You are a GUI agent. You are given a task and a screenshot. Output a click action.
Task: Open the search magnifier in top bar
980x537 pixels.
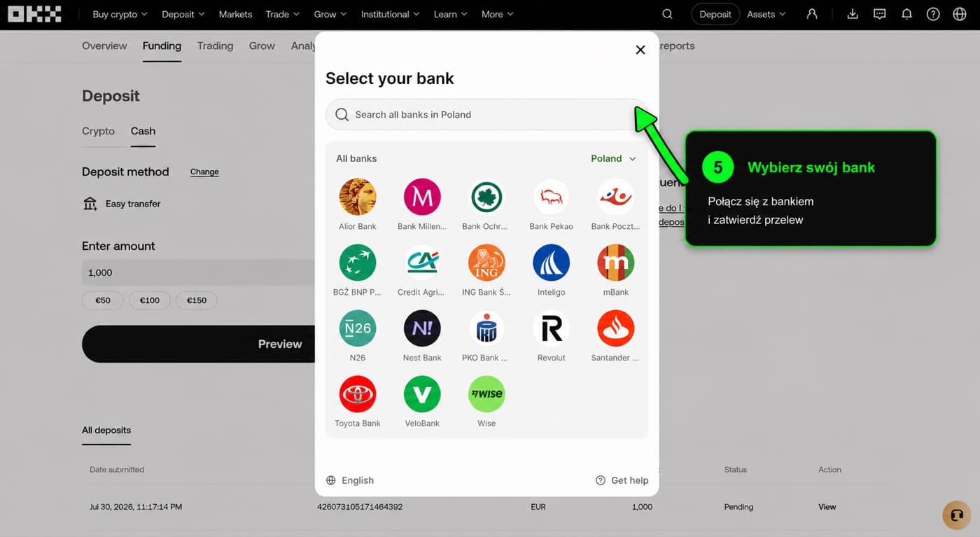point(667,14)
